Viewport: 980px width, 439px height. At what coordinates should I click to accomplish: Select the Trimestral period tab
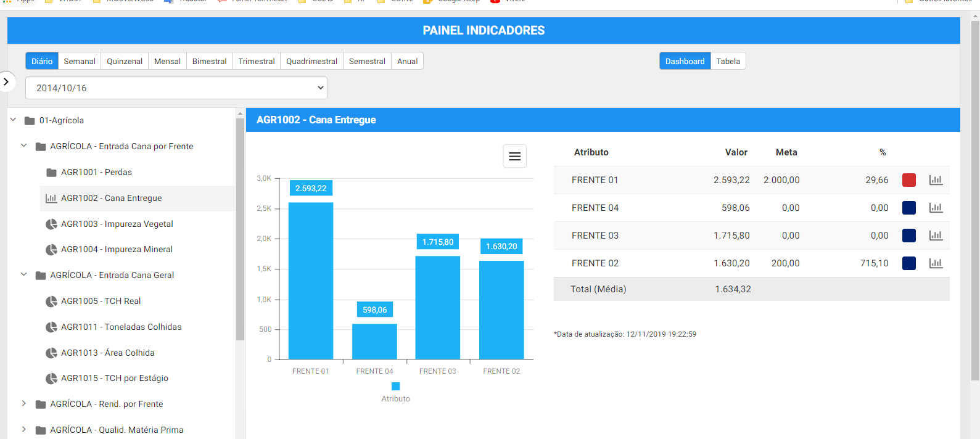(257, 61)
